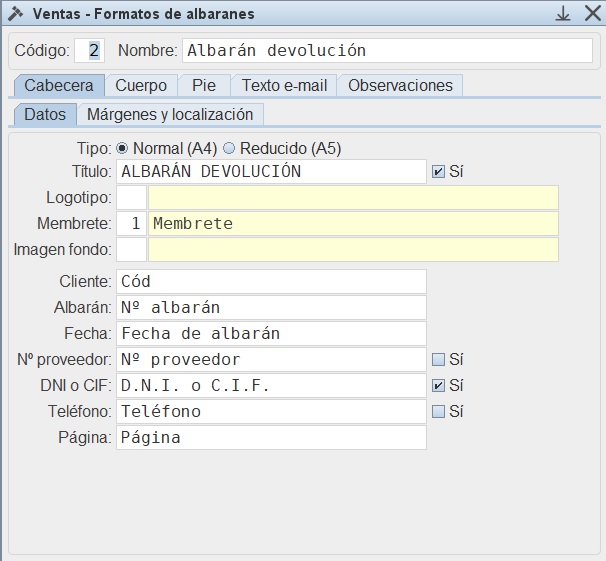The width and height of the screenshot is (606, 561).
Task: Click the Logotipo code input box
Action: tap(131, 197)
